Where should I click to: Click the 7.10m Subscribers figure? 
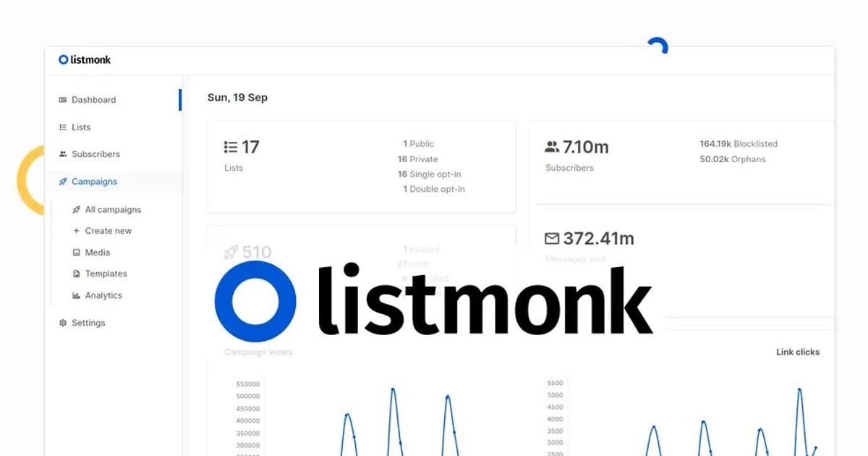point(586,148)
